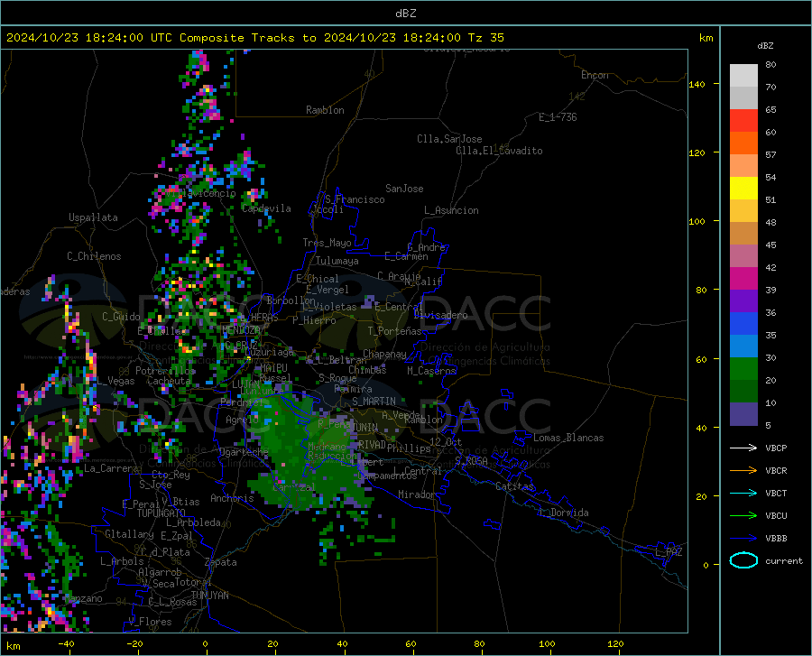This screenshot has height=656, width=812.
Task: Click the Encon label in corner
Action: [595, 75]
